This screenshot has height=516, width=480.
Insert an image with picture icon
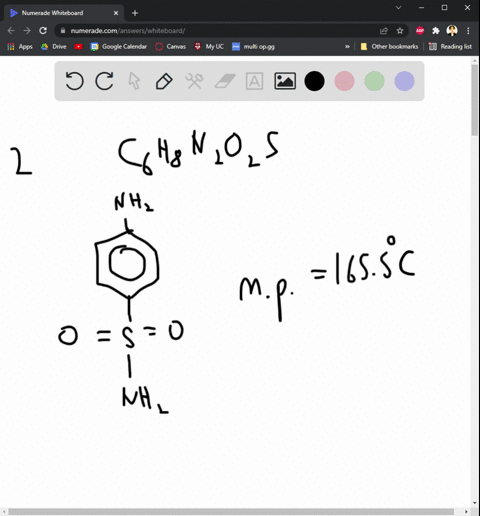tap(285, 81)
